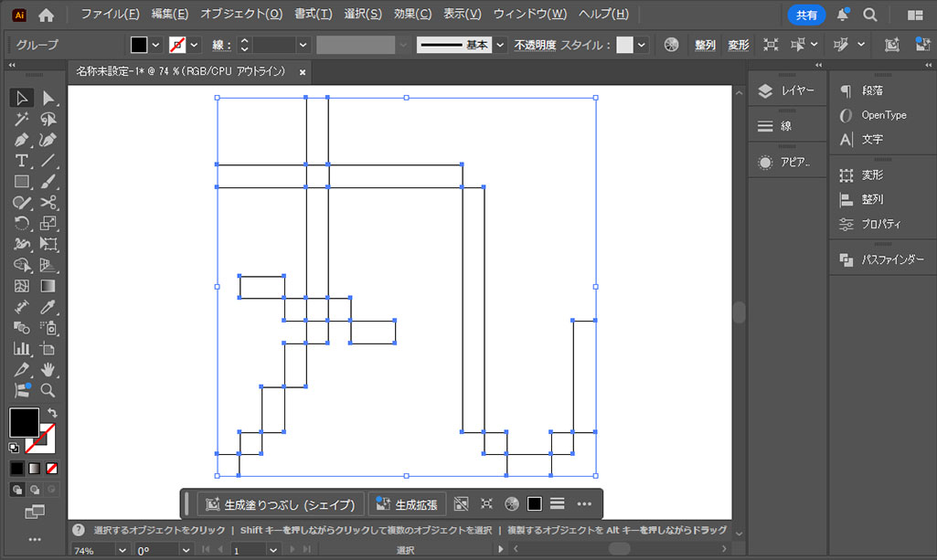Open stroke weight dropdown
Image resolution: width=937 pixels, height=560 pixels.
[303, 45]
